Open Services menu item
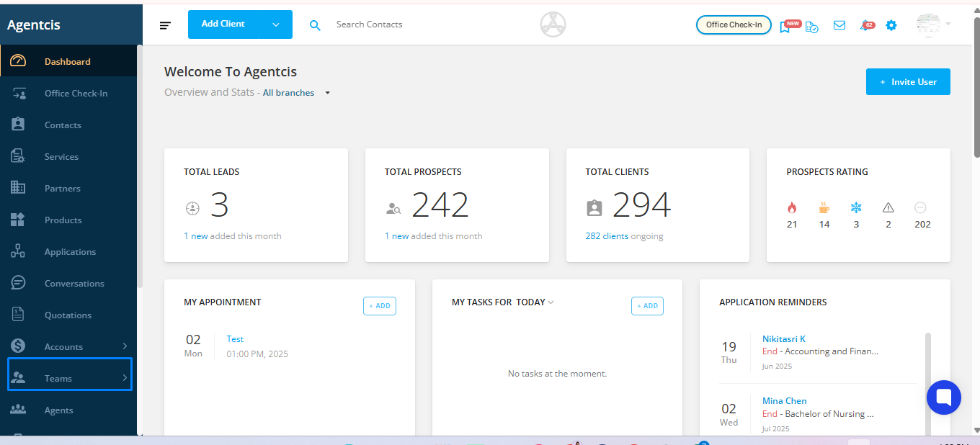This screenshot has height=445, width=980. (x=68, y=156)
